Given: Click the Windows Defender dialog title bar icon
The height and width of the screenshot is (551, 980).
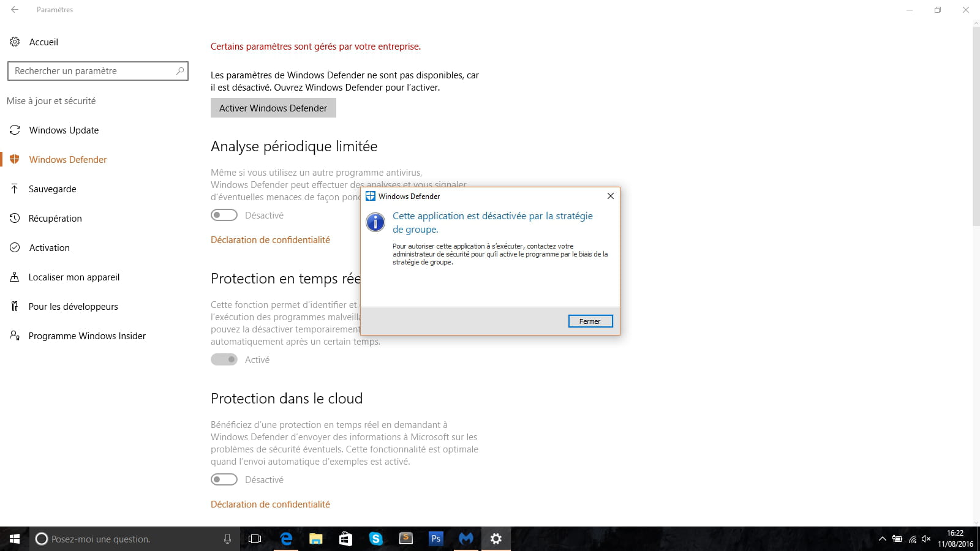Looking at the screenshot, I should [x=370, y=196].
